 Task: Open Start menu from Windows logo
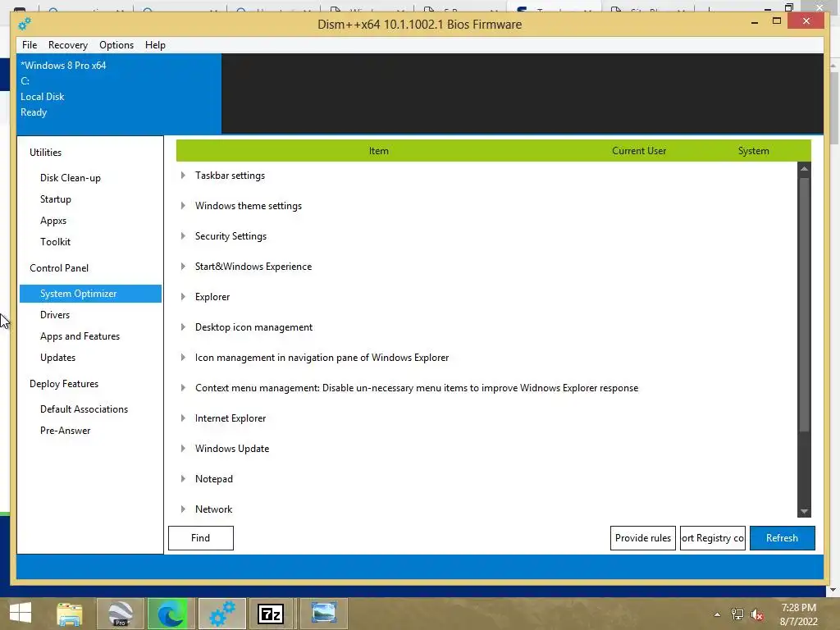click(21, 613)
